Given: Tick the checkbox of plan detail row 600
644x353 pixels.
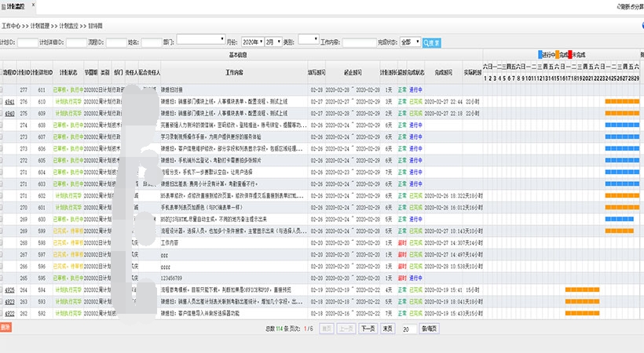Looking at the screenshot, I should click(1, 220).
